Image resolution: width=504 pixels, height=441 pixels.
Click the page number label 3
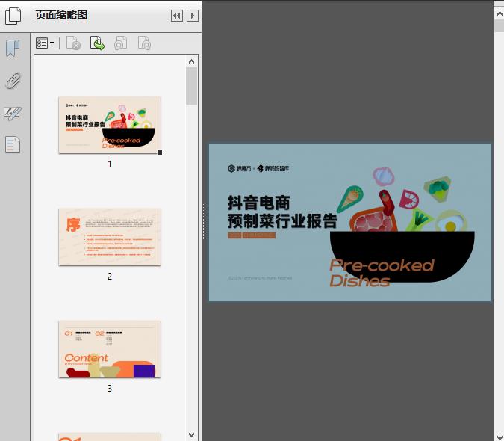tap(110, 388)
